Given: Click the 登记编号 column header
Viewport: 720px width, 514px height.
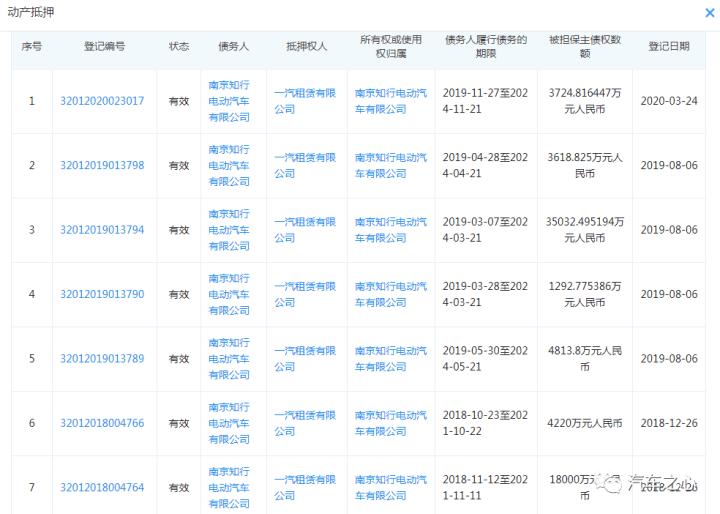Looking at the screenshot, I should (104, 46).
